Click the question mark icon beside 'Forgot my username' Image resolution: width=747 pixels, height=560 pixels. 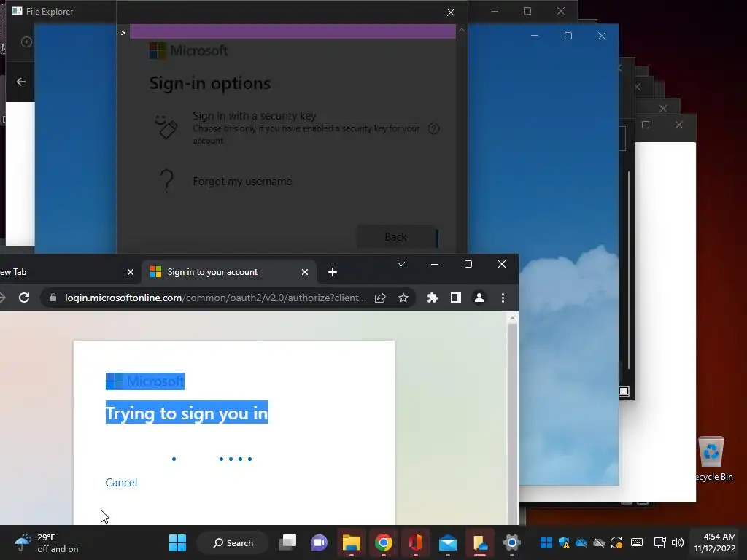pyautogui.click(x=167, y=181)
